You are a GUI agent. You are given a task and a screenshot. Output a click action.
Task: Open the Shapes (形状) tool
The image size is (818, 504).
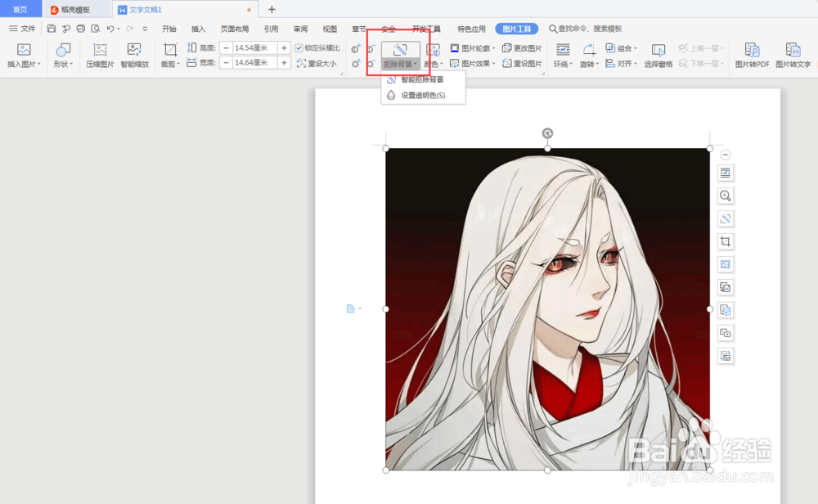click(63, 56)
